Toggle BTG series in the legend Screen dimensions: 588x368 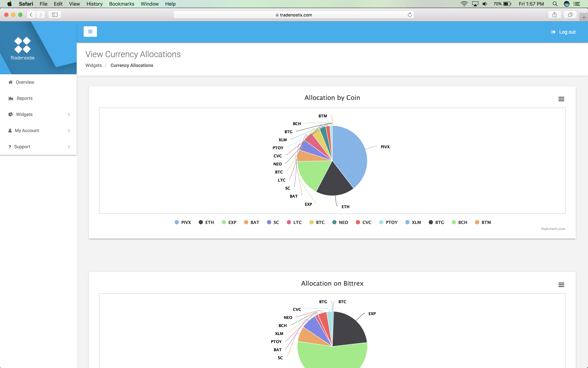pos(436,222)
